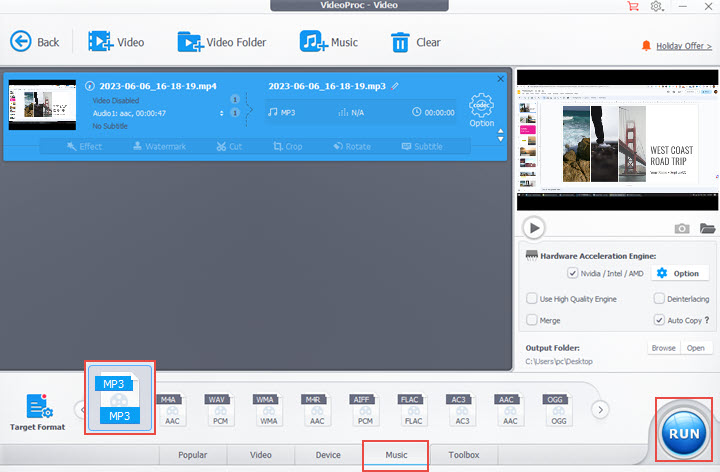Open the Cut tool

tap(229, 146)
